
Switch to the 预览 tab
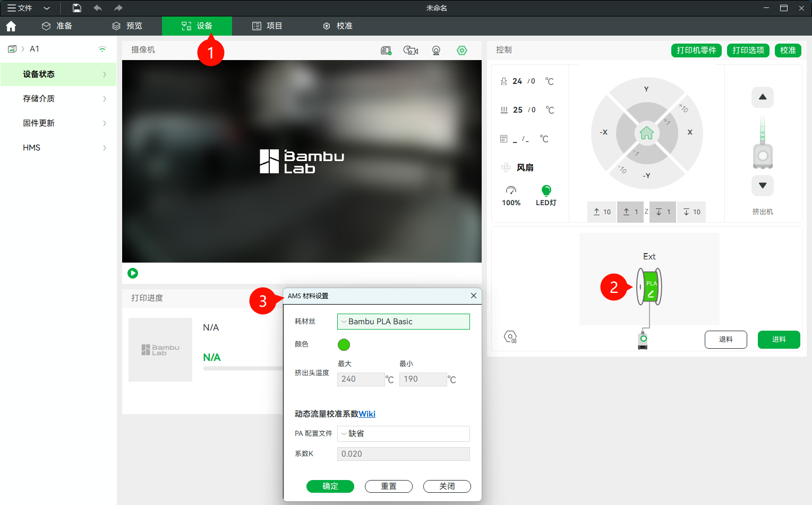click(127, 26)
